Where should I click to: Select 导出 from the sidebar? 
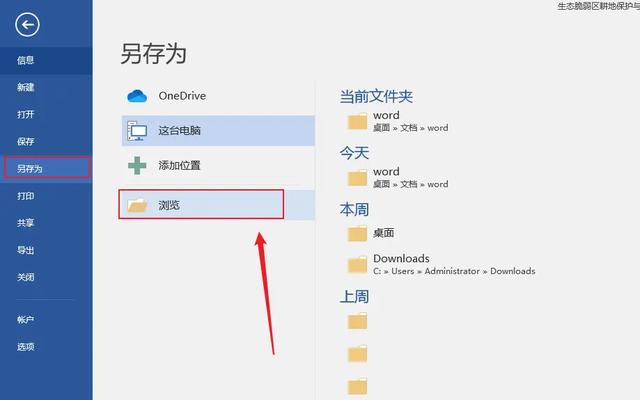pos(25,250)
